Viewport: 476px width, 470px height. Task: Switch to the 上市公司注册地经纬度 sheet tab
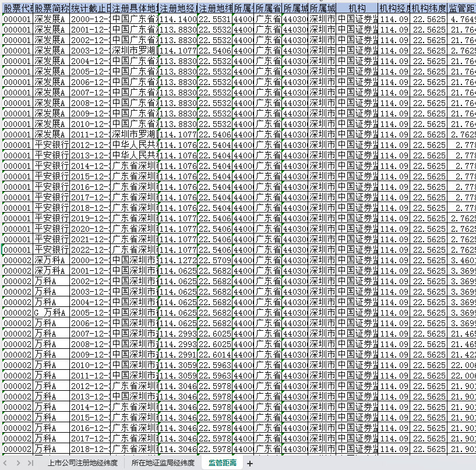click(82, 463)
